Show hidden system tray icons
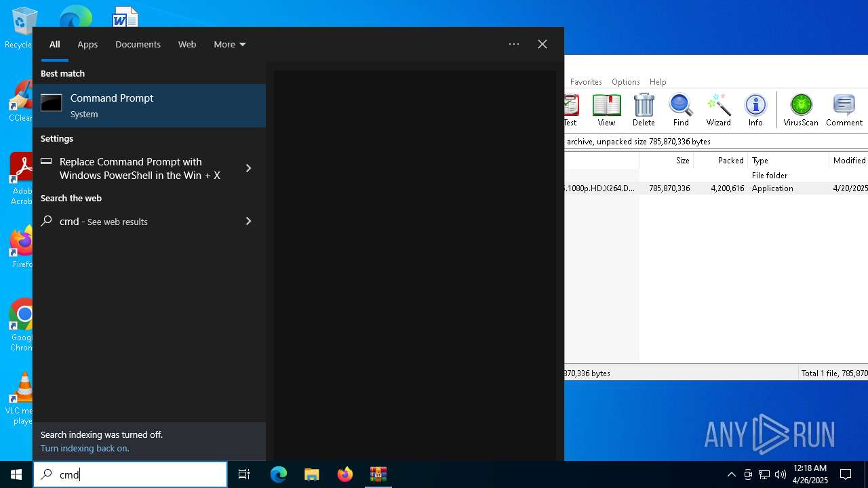 731,474
